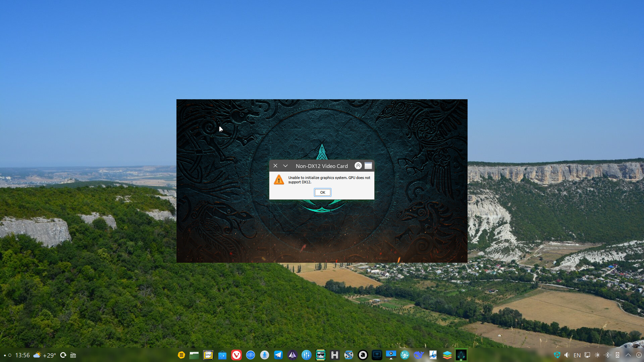Image resolution: width=644 pixels, height=362 pixels.
Task: Open the Bluetooth tray icon
Action: 607,355
